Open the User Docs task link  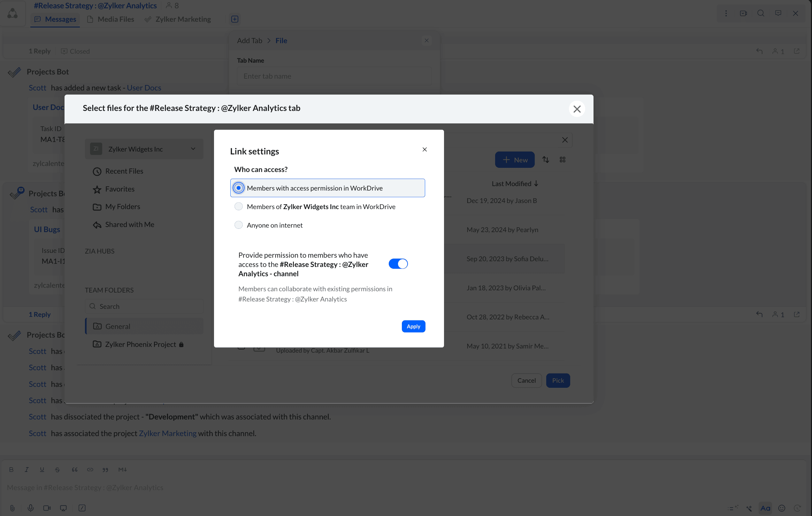[x=144, y=88]
